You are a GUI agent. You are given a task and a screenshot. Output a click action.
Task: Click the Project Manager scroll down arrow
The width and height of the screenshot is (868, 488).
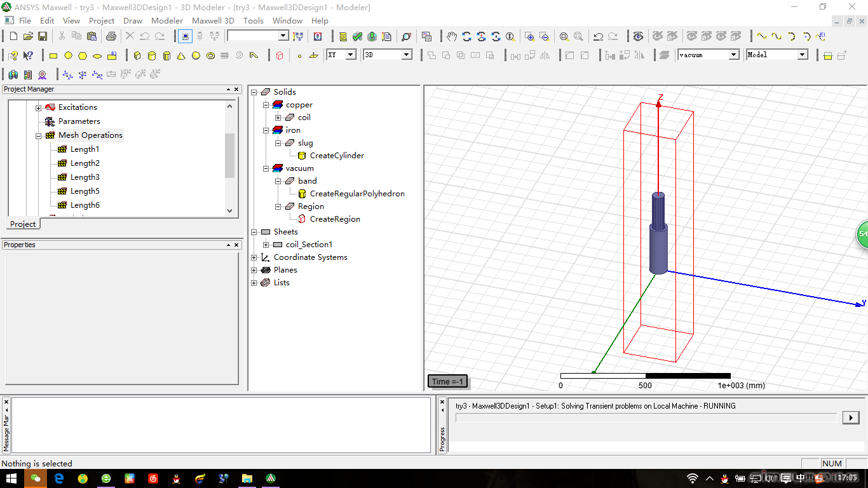pyautogui.click(x=229, y=211)
